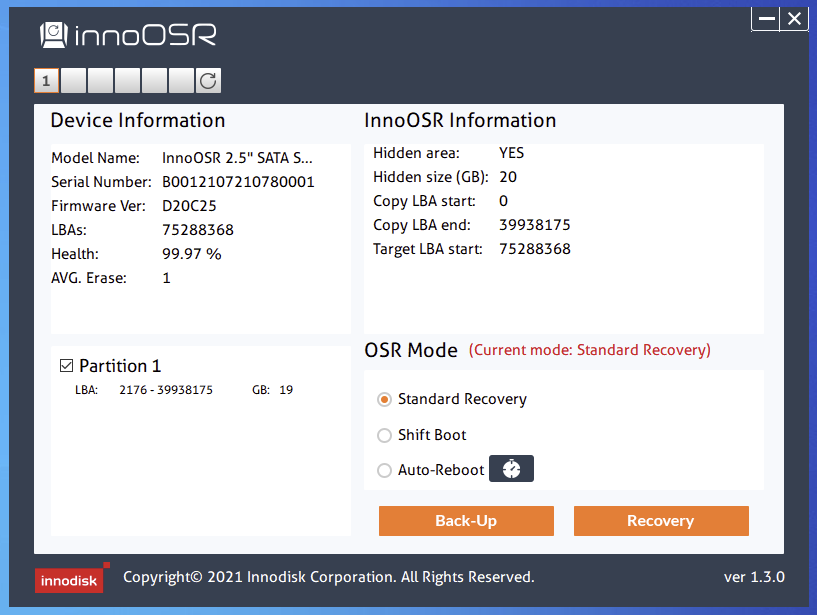Enable Auto-Reboot mode
Screen dimensions: 817x615
384,470
